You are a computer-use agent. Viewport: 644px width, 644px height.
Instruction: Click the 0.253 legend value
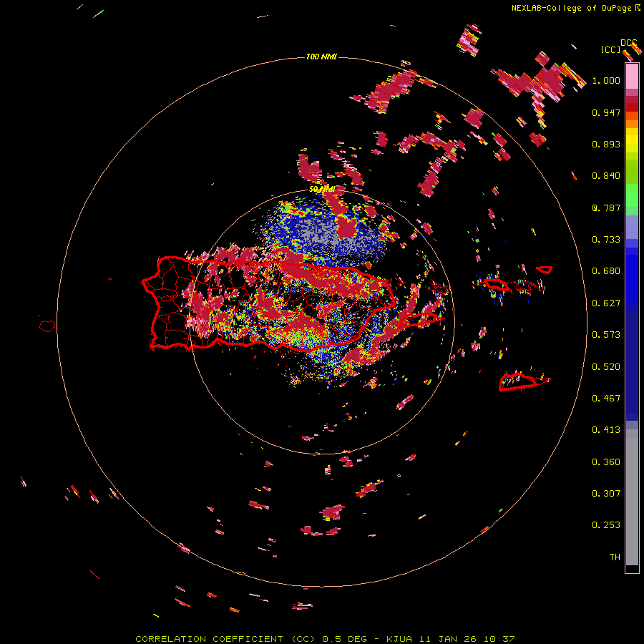pyautogui.click(x=606, y=525)
